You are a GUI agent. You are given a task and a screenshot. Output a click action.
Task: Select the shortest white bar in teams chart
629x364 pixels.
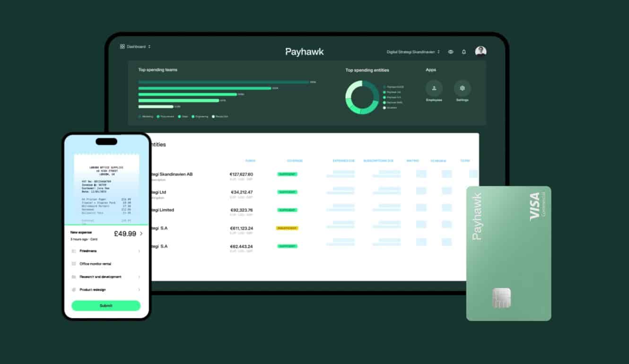156,106
